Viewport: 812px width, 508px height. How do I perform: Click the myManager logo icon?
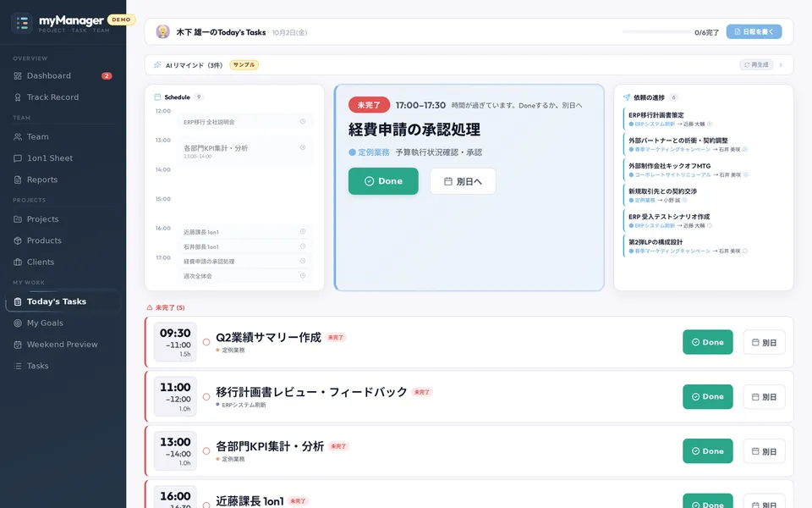click(x=22, y=23)
